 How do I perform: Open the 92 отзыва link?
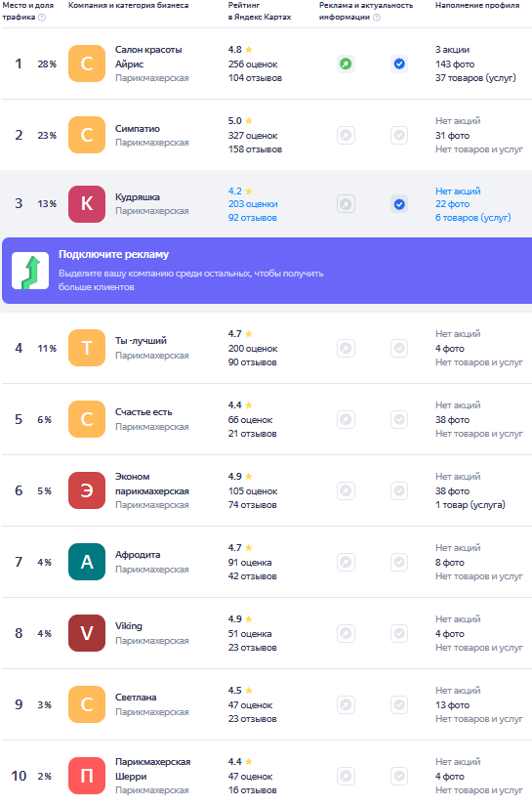point(253,218)
